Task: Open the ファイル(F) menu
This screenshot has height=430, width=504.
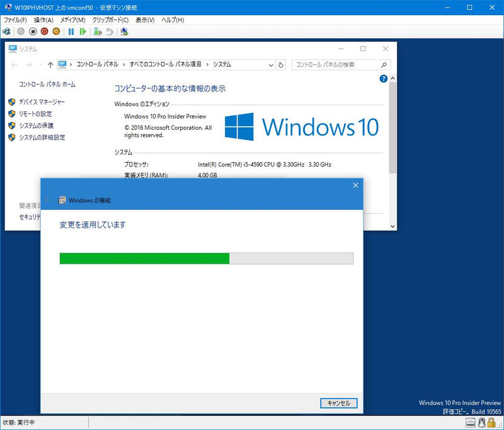Action: click(15, 20)
